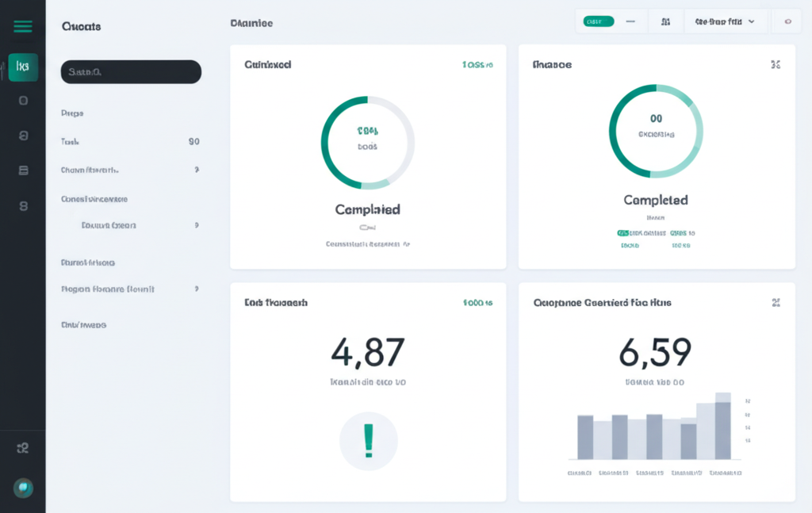Click the green exclamation mark circle

368,441
